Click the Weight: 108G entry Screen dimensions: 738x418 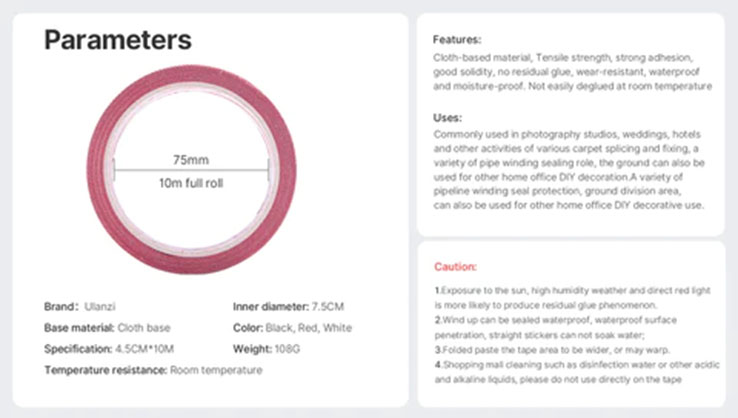coord(271,349)
